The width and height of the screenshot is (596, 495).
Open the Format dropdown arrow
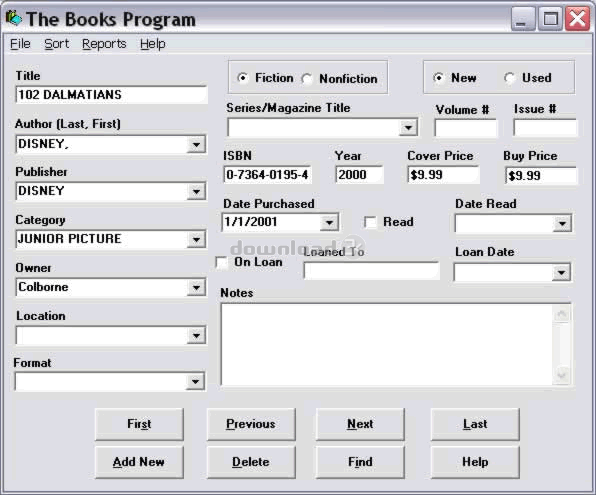(x=195, y=382)
